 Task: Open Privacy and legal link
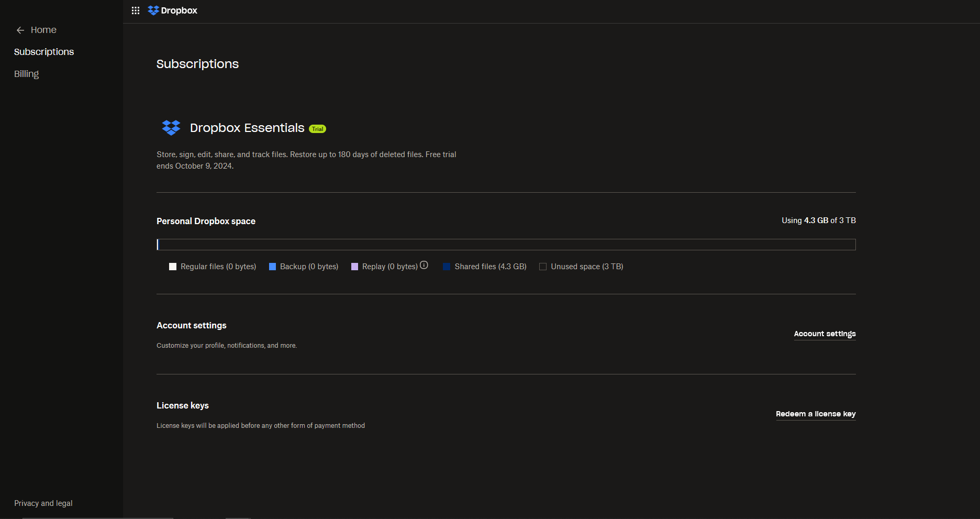pyautogui.click(x=43, y=503)
